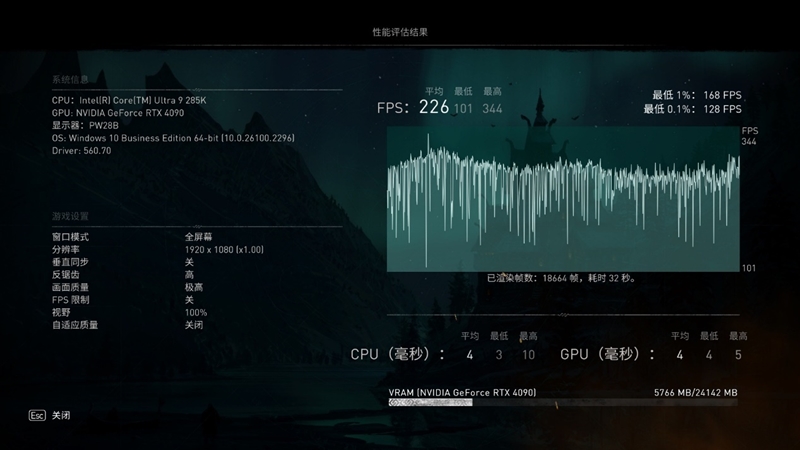This screenshot has width=800, height=450.
Task: Click the Esc key icon
Action: tap(37, 415)
